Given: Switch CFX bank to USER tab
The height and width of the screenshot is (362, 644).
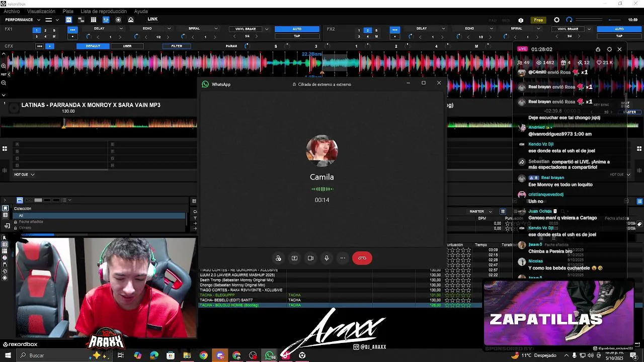Looking at the screenshot, I should (x=127, y=46).
